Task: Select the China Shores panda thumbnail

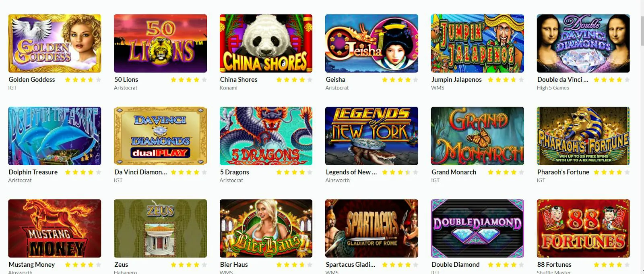Action: [x=266, y=44]
